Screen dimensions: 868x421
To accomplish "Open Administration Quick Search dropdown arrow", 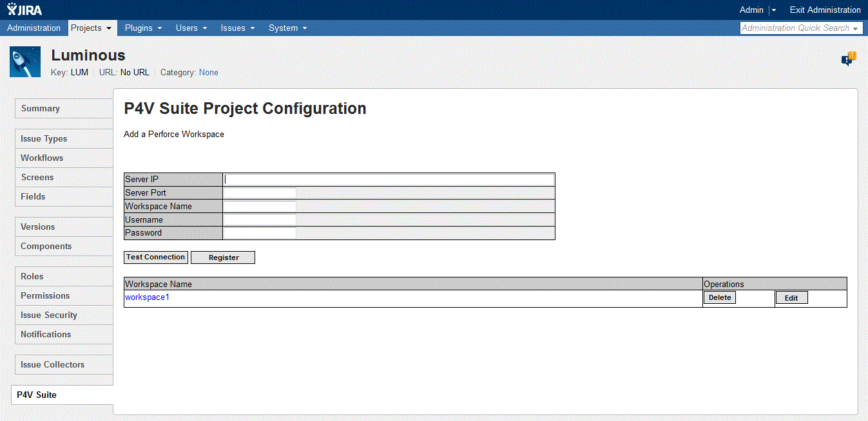I will (x=856, y=28).
